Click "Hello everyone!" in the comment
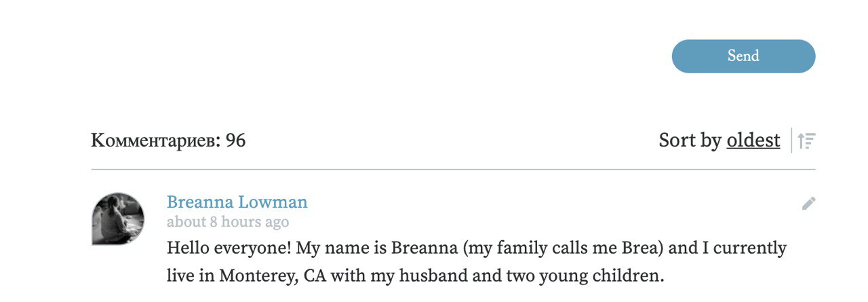 click(229, 248)
